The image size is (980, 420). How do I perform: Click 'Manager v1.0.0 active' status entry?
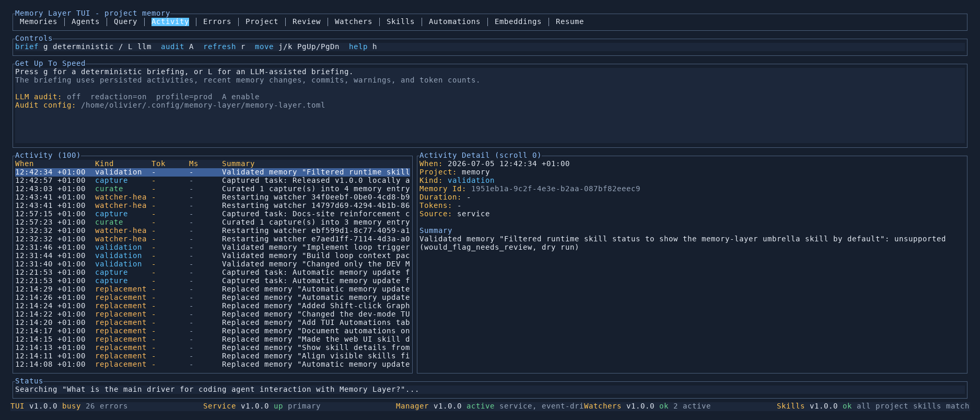click(x=445, y=406)
